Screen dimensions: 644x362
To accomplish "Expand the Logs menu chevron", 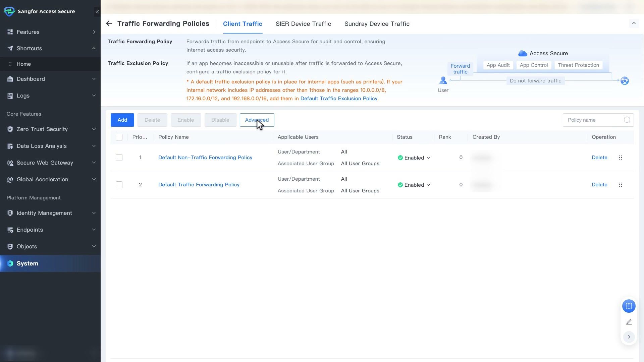I will coord(94,96).
